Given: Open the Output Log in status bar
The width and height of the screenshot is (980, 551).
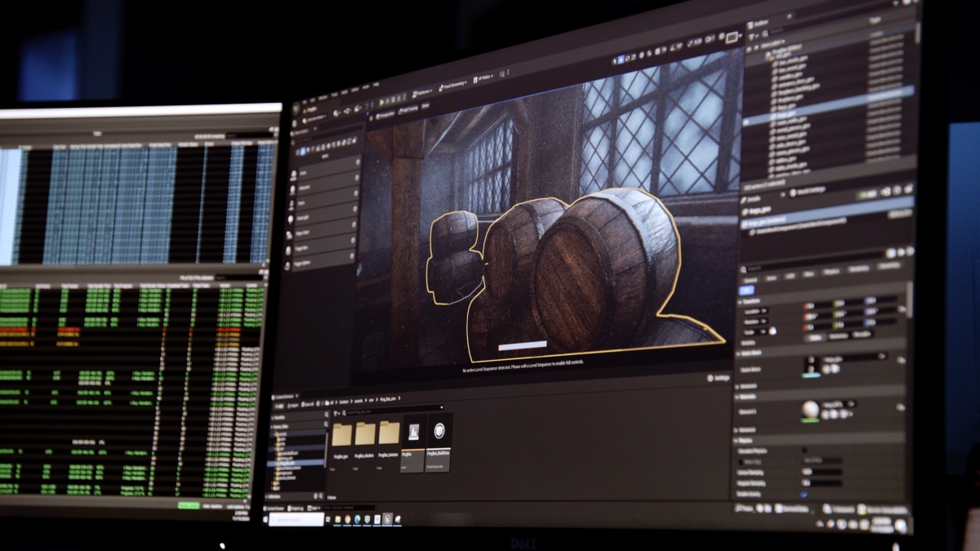Looking at the screenshot, I should [x=296, y=509].
